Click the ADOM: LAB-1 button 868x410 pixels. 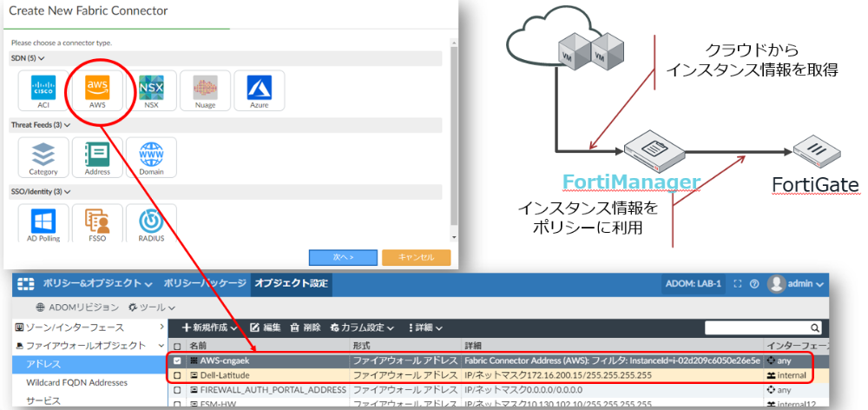(x=694, y=284)
